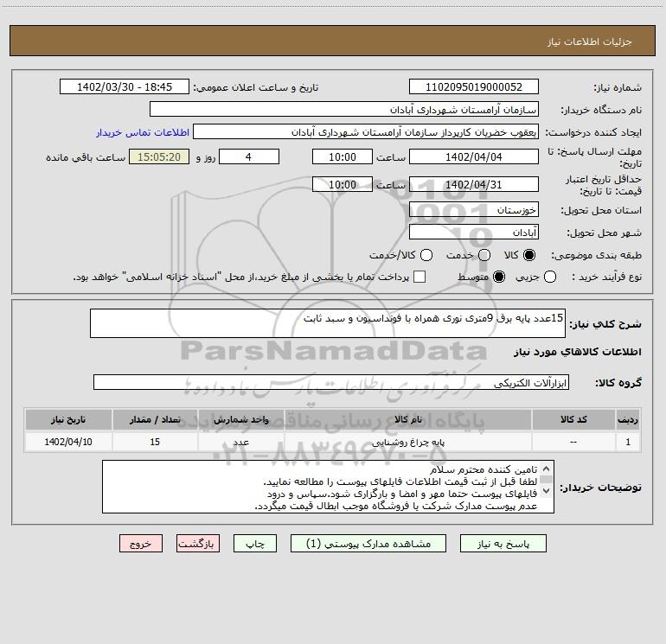Click the خوزستان province field

point(474,210)
